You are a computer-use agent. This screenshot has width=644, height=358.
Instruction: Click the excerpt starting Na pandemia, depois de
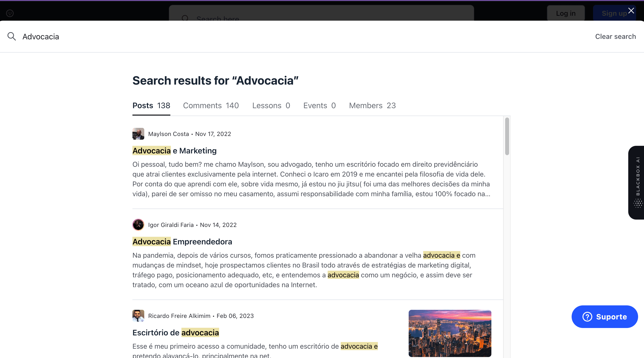tap(304, 270)
